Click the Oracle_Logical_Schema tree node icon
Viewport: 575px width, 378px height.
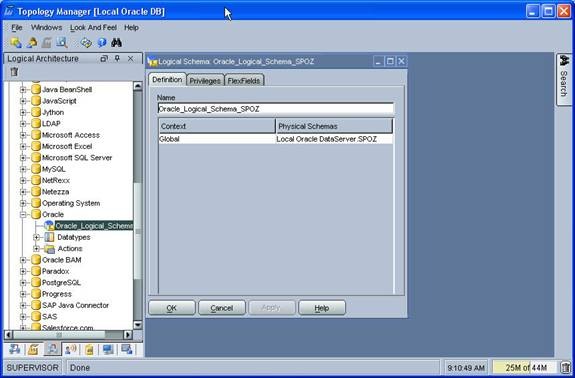pyautogui.click(x=49, y=225)
